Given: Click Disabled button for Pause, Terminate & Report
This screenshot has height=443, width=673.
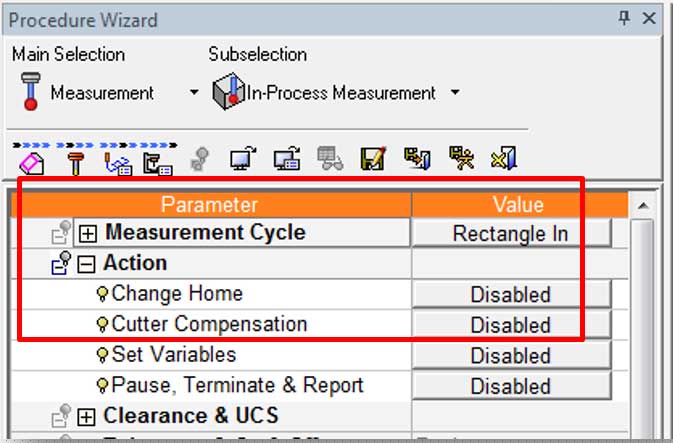Looking at the screenshot, I should coord(510,386).
